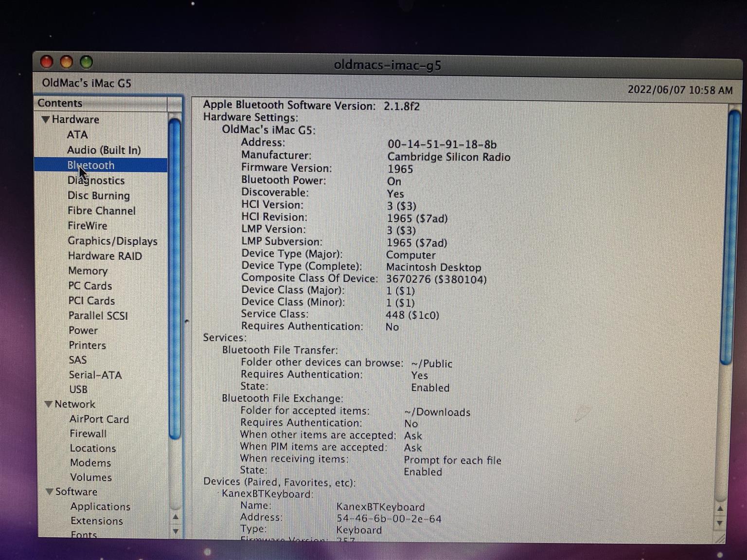
Task: View the AirPort Card details
Action: coord(99,419)
